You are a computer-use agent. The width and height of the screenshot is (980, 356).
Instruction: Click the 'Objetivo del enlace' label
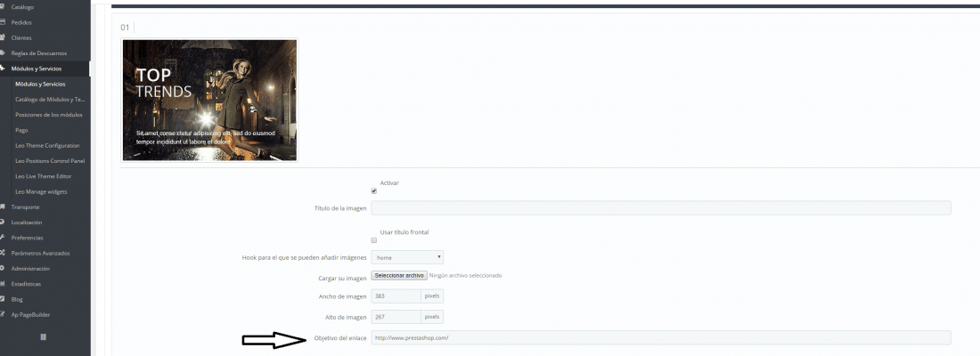pyautogui.click(x=339, y=338)
